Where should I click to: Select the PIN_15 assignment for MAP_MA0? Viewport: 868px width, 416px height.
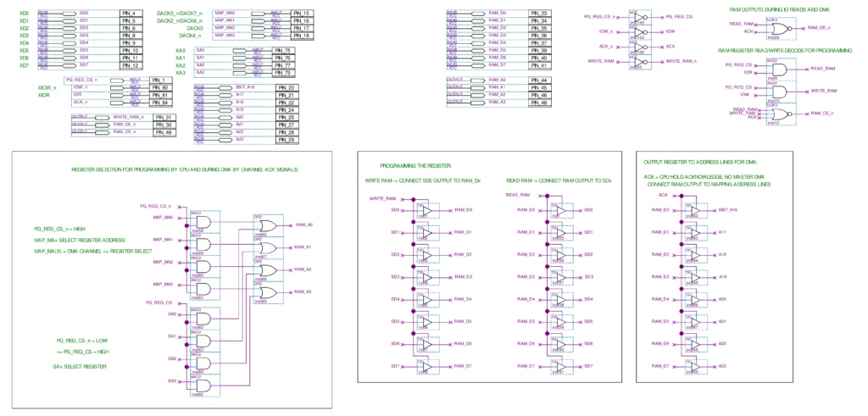[302, 14]
